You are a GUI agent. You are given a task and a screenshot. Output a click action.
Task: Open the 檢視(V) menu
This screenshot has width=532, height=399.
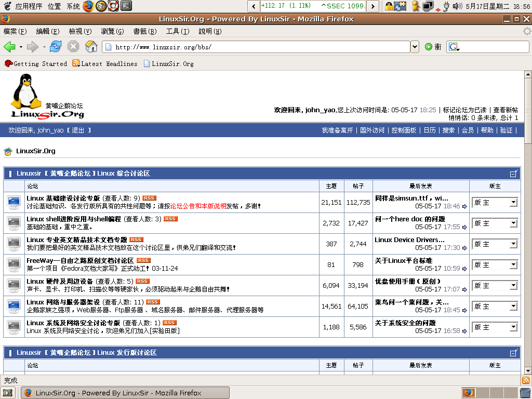(x=80, y=31)
